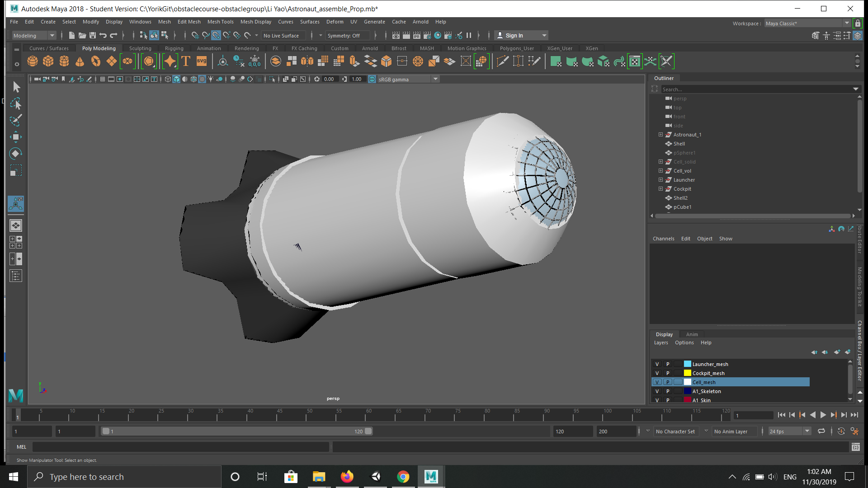Image resolution: width=868 pixels, height=488 pixels.
Task: Select the Lasso selection tool
Action: (16, 103)
